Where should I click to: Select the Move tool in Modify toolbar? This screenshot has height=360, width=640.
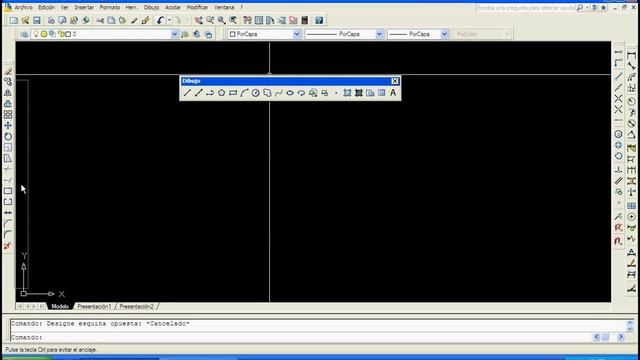click(x=8, y=126)
